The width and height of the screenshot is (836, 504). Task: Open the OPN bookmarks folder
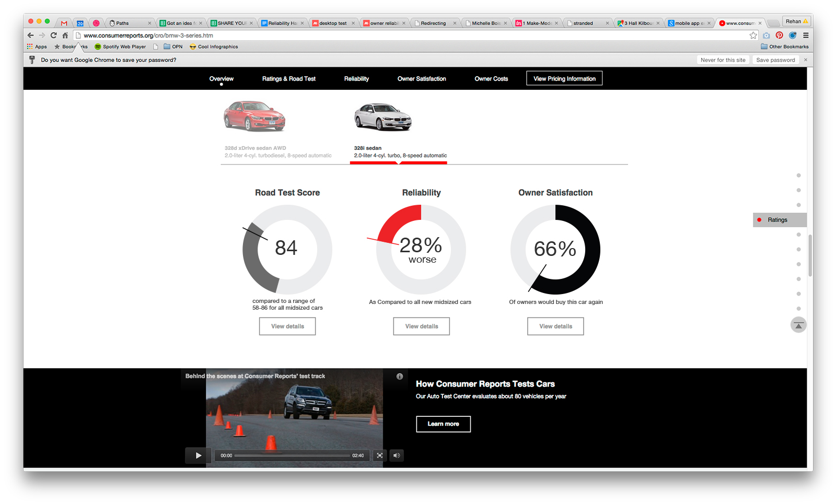tap(173, 46)
